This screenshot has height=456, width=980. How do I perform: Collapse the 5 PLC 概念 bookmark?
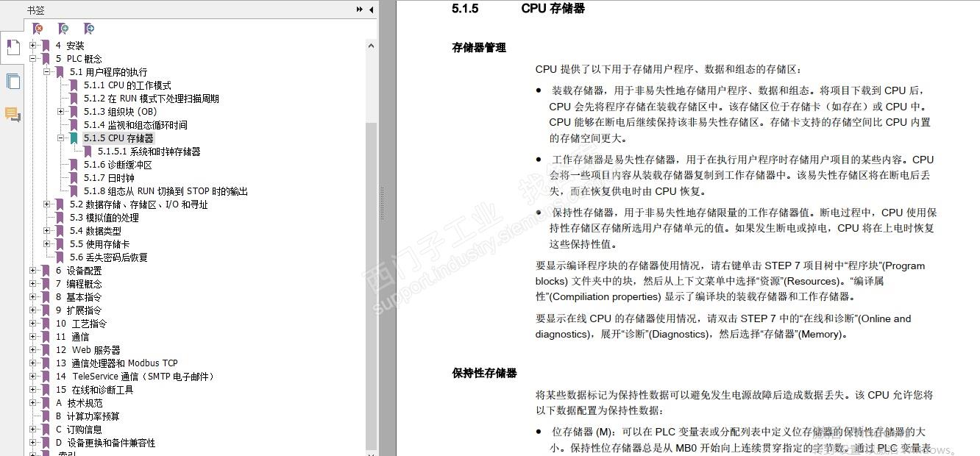click(x=32, y=59)
